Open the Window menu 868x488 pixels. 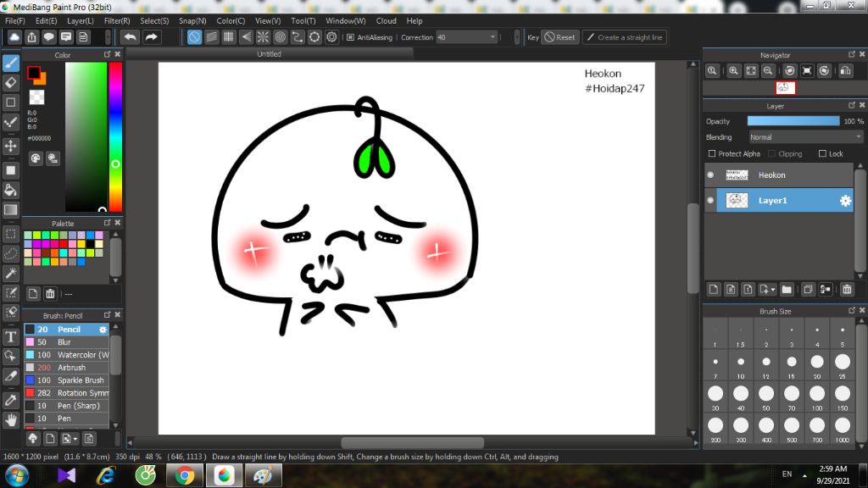(346, 20)
